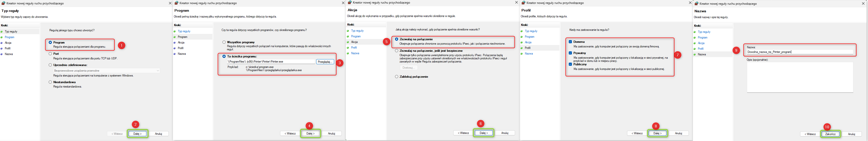Select the Niestandardowa rule type
This screenshot has height=141, width=868.
point(50,82)
